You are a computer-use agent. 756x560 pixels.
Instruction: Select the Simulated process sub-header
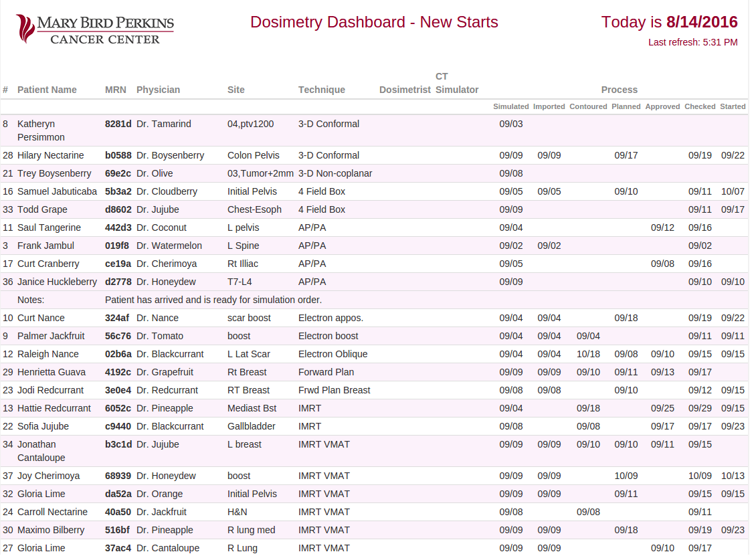click(511, 106)
